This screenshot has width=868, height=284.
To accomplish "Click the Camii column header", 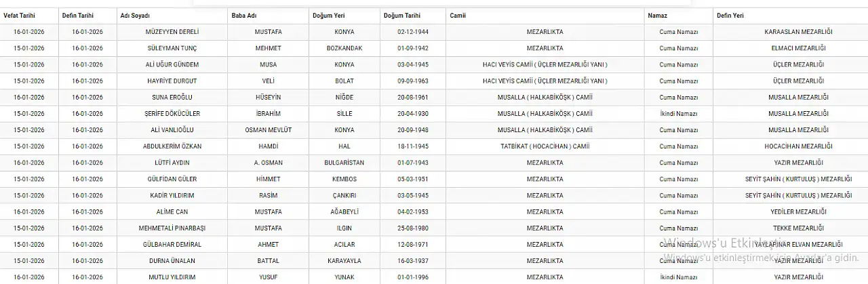I will pyautogui.click(x=458, y=15).
